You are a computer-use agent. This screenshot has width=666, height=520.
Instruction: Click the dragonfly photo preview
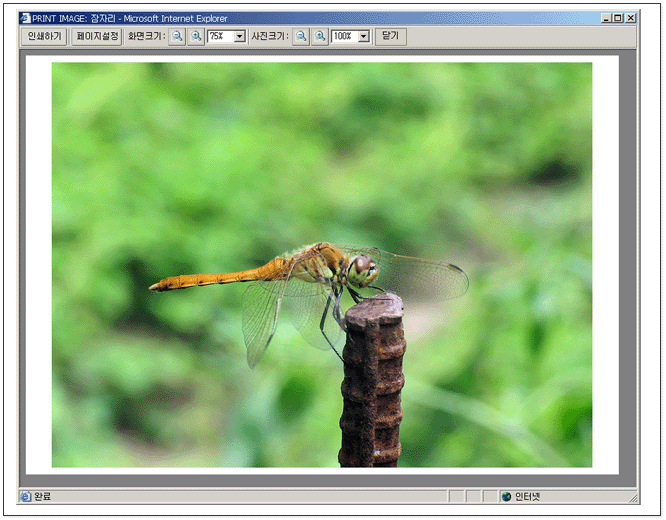pyautogui.click(x=321, y=264)
